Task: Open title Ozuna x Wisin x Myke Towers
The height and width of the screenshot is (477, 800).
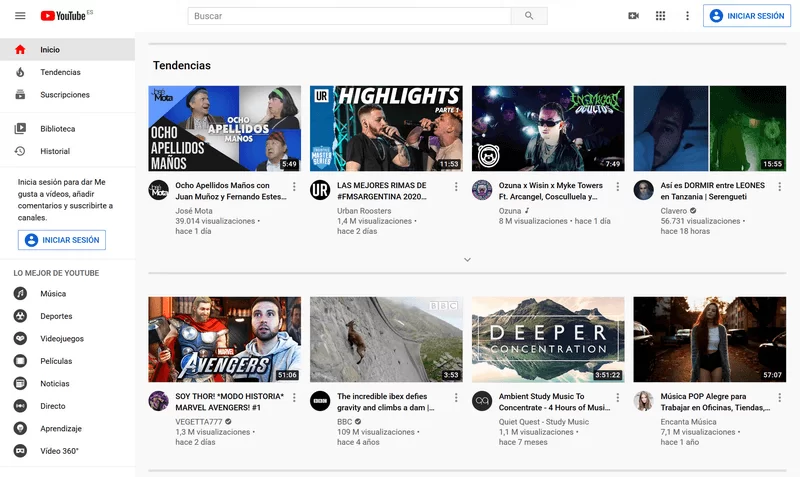Action: (x=551, y=191)
